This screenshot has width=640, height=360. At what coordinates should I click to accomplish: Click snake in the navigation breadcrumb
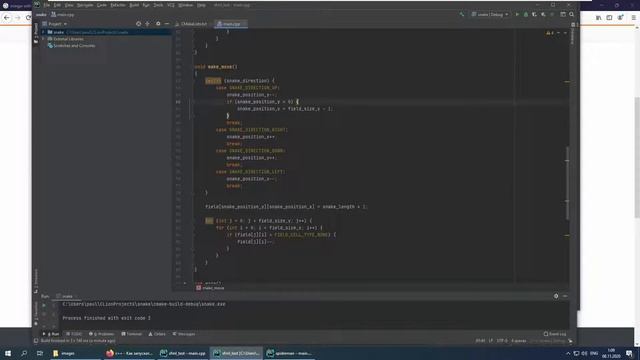coord(41,15)
